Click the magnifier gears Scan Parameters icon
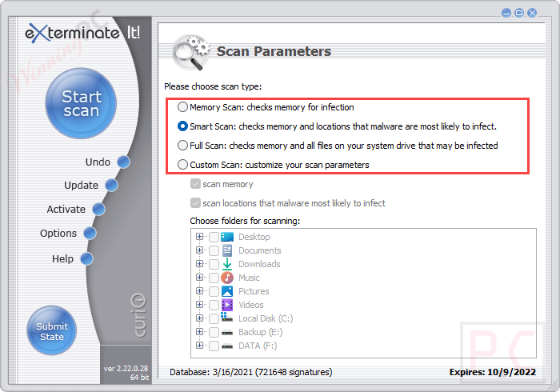Screen dimensions: 560x392 (x=192, y=52)
